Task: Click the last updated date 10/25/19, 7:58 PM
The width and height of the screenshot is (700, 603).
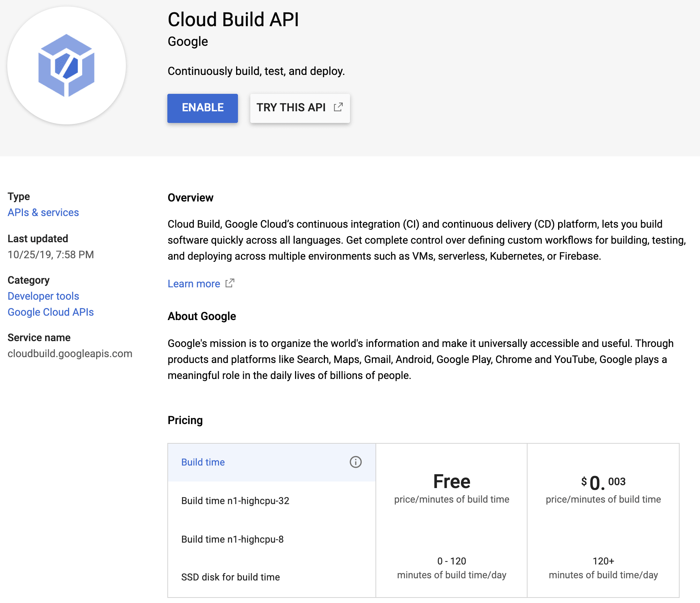Action: (x=51, y=255)
